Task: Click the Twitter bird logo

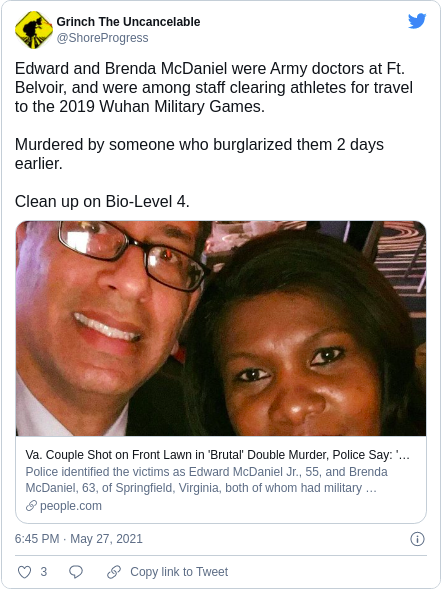Action: coord(417,21)
